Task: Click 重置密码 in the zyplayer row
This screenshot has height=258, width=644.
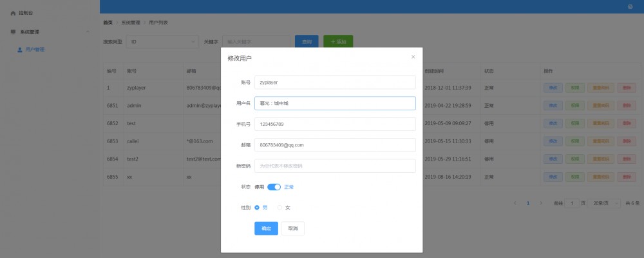Action: tap(601, 88)
